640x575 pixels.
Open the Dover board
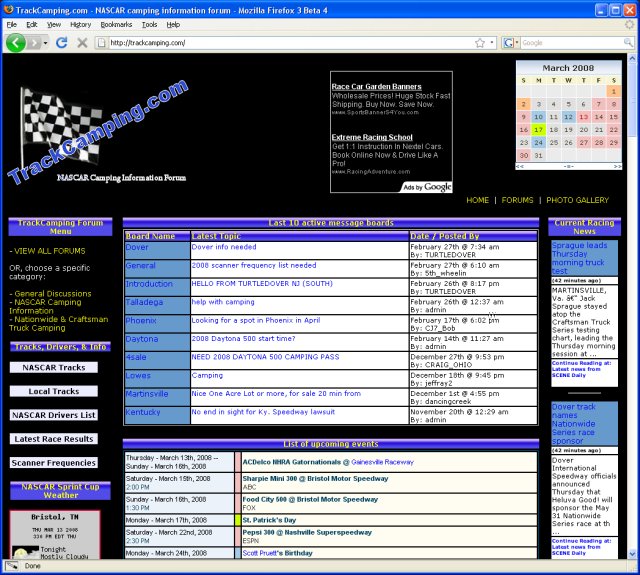[x=137, y=247]
